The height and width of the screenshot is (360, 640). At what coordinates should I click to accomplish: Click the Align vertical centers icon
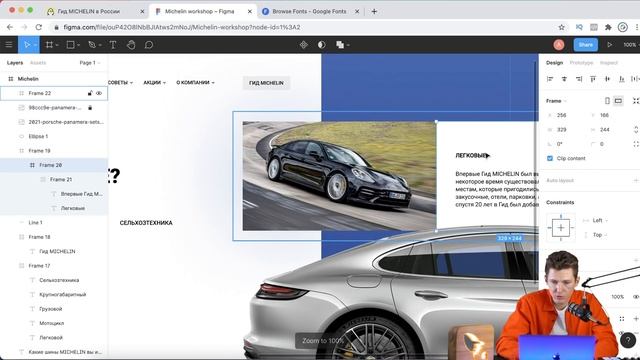(607, 79)
